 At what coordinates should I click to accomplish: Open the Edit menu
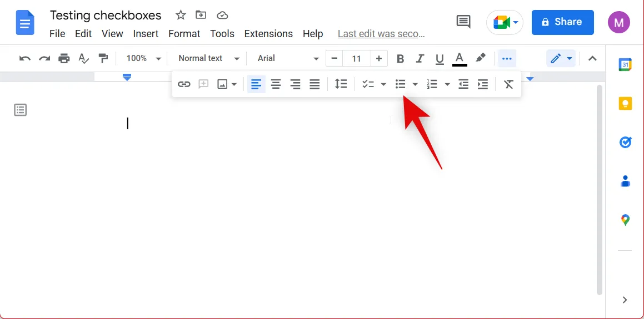(x=83, y=34)
